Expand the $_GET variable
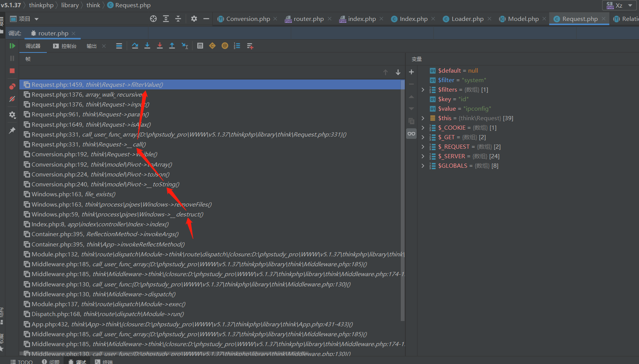The height and width of the screenshot is (364, 639). pos(423,137)
